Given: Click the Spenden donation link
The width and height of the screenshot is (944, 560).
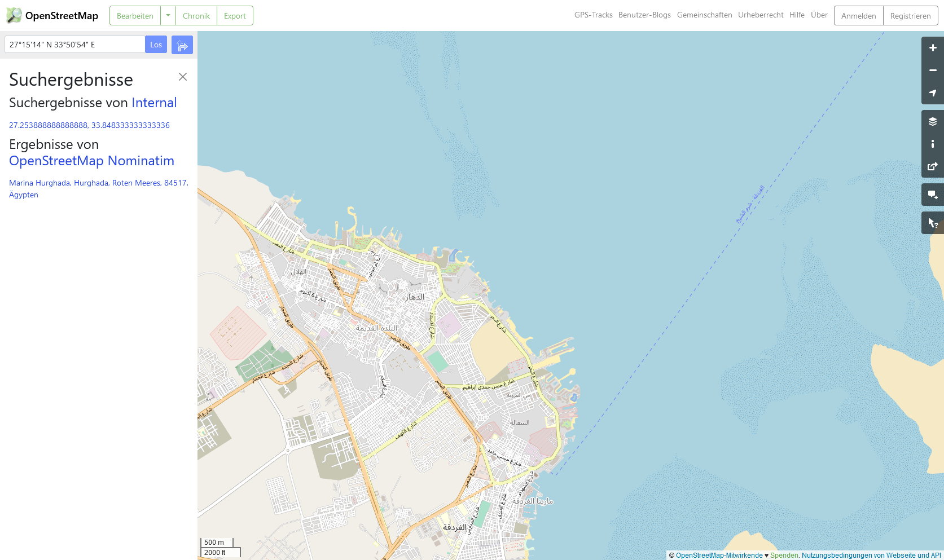Looking at the screenshot, I should point(784,555).
